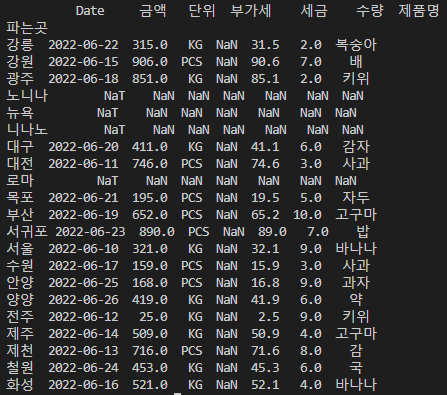The height and width of the screenshot is (395, 447).
Task: Click the Date column header
Action: point(90,11)
